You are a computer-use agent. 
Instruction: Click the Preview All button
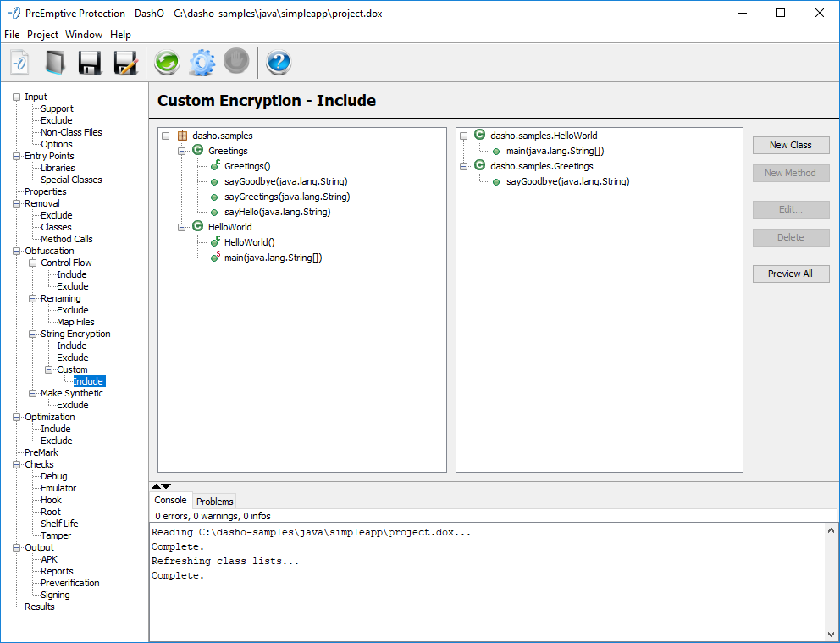(x=790, y=274)
